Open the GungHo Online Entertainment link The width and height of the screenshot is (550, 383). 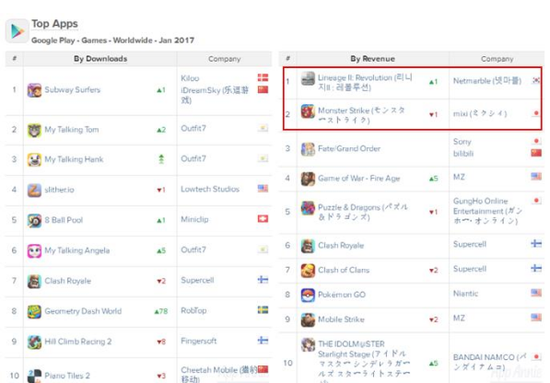488,211
